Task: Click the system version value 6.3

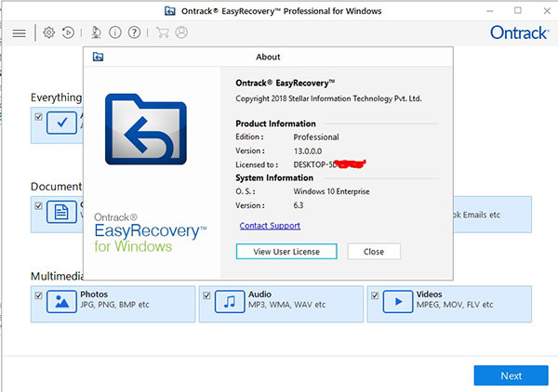Action: [x=299, y=205]
